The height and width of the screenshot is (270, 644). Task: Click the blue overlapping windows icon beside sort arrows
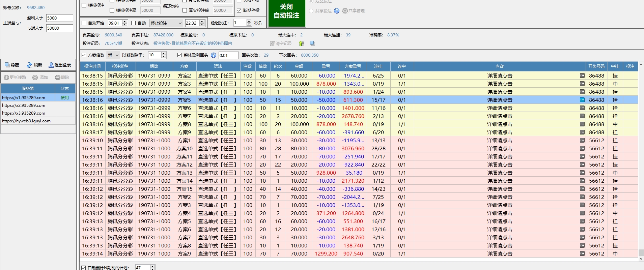[312, 43]
